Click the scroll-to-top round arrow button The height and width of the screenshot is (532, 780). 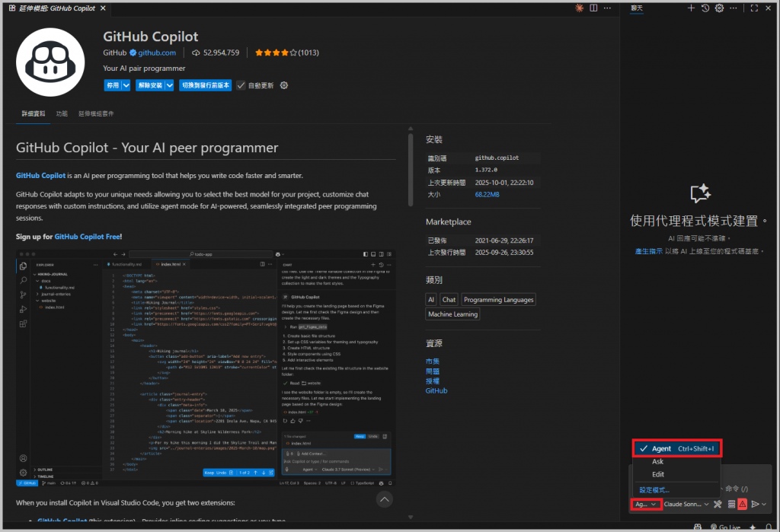[385, 499]
